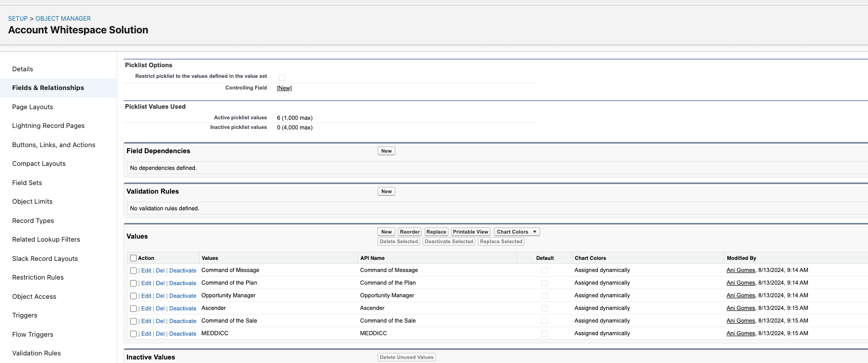The height and width of the screenshot is (363, 868).
Task: Open Printable View of values
Action: [470, 232]
